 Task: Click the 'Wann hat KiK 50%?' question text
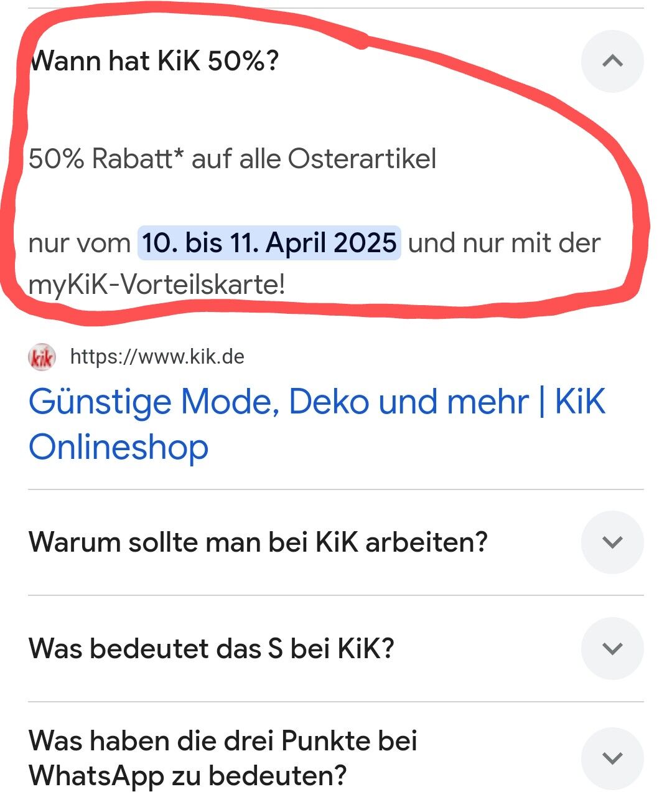tap(154, 61)
